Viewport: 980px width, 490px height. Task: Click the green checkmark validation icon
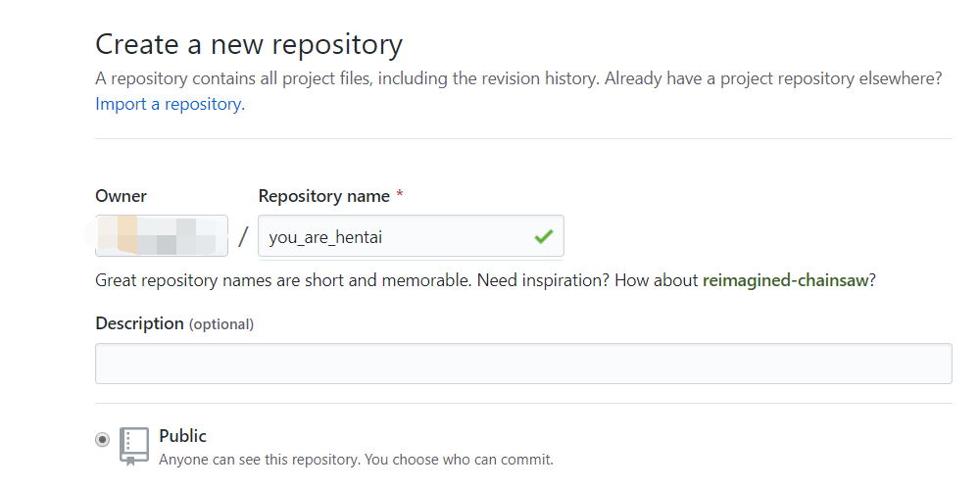tap(543, 236)
